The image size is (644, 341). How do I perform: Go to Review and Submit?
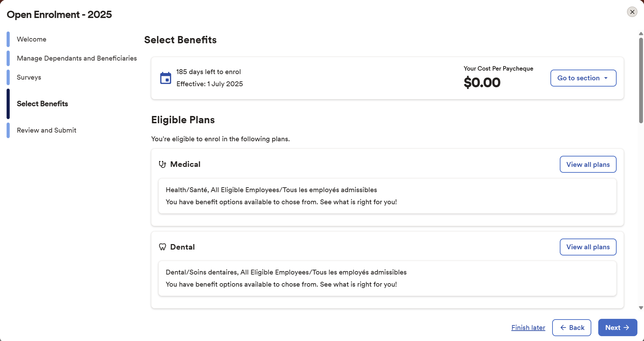coord(46,130)
